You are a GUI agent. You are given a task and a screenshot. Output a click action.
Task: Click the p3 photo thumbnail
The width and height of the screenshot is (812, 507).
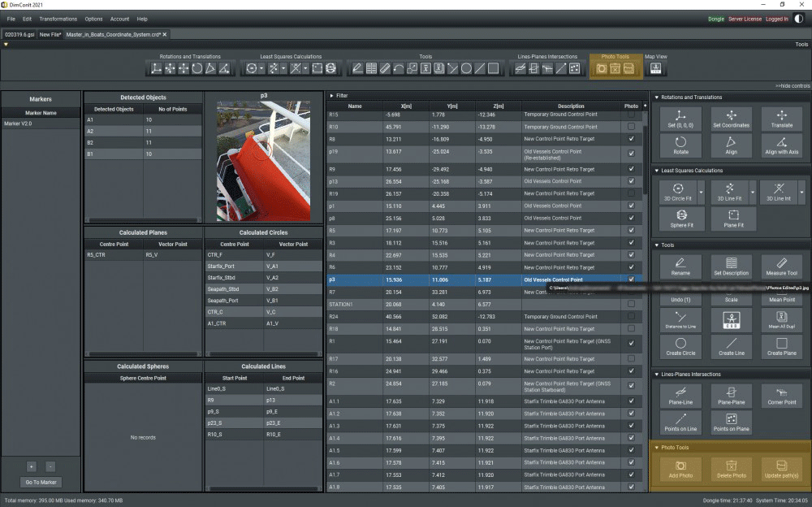[x=263, y=161]
